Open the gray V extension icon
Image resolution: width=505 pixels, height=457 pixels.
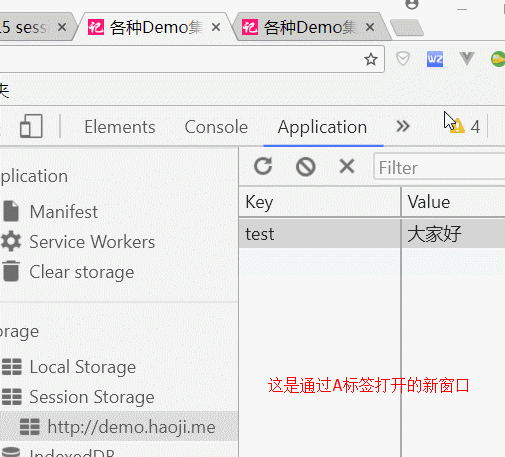[x=467, y=59]
